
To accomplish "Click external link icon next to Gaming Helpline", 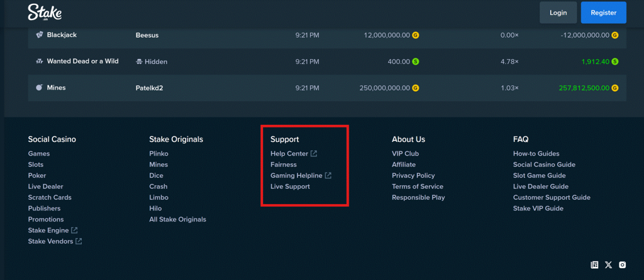I will [x=328, y=175].
